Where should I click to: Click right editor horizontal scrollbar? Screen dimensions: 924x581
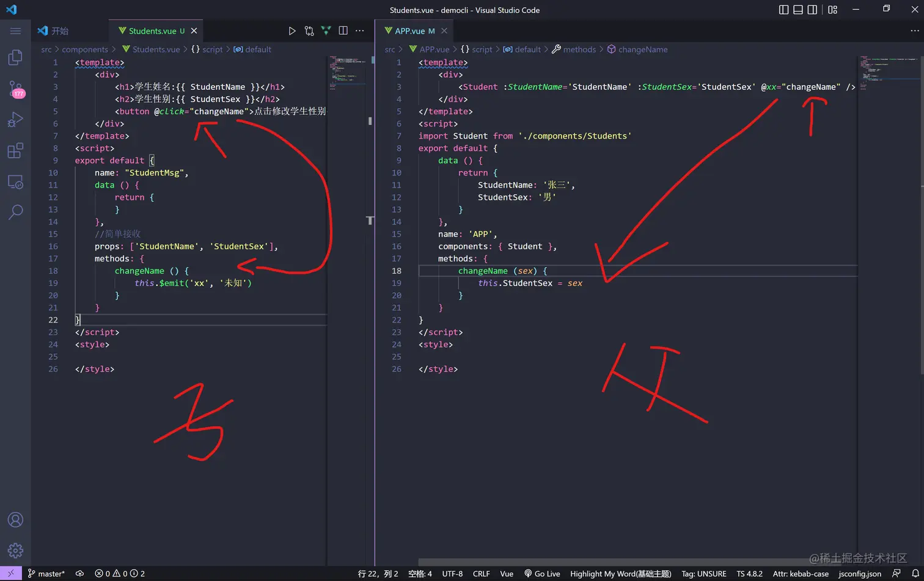(x=629, y=561)
